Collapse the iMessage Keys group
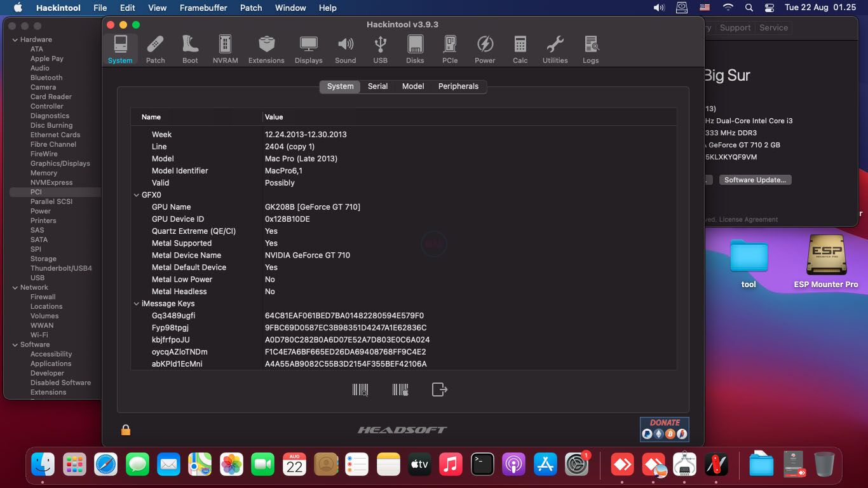868x488 pixels. click(x=137, y=304)
